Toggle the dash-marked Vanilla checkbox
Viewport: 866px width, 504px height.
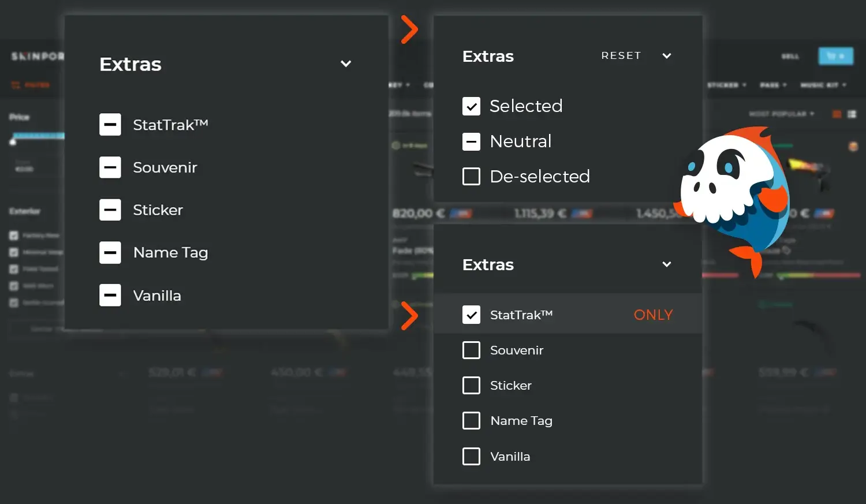pos(110,295)
